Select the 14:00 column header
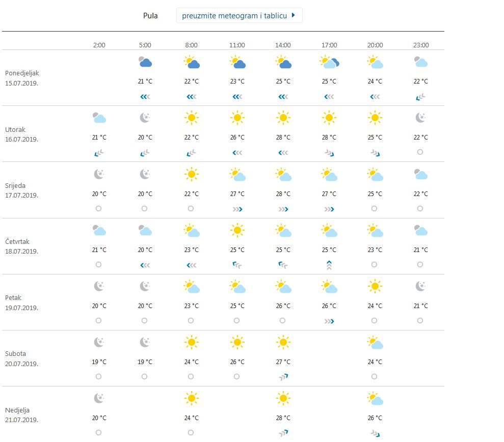This screenshot has width=504, height=442. click(x=283, y=45)
